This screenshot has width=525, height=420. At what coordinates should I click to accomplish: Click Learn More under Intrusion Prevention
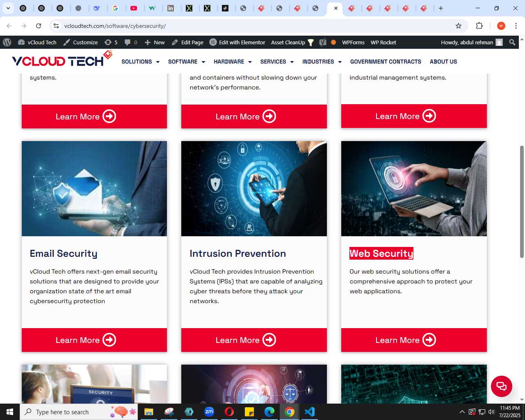pos(254,340)
